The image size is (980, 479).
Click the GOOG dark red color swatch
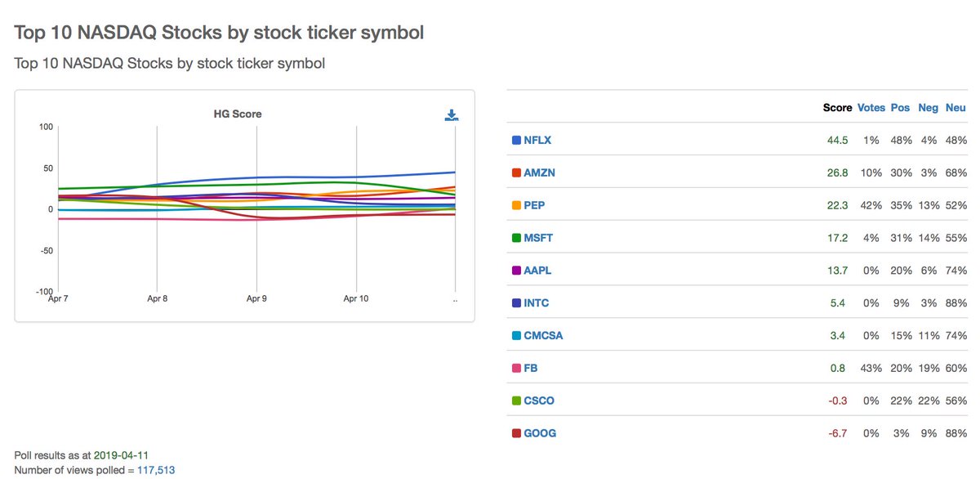tap(516, 433)
